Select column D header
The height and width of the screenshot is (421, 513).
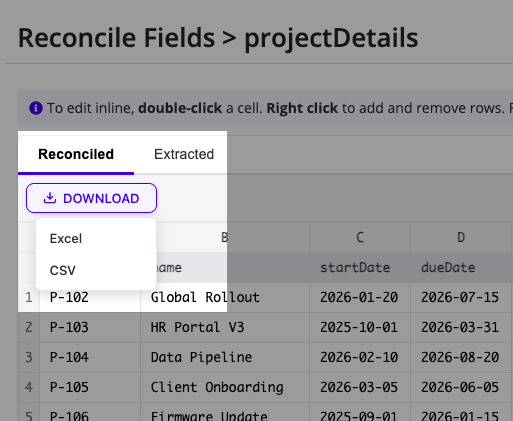click(x=461, y=237)
